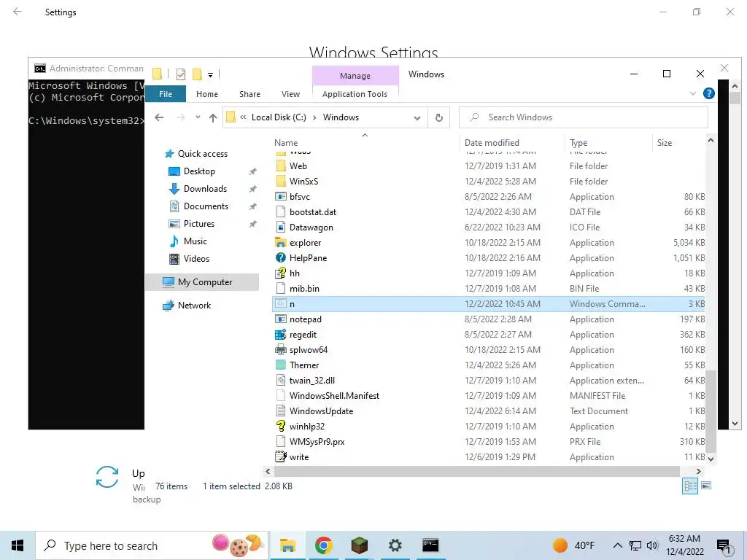747x560 pixels.
Task: Select the mib.bin file row
Action: tap(489, 288)
